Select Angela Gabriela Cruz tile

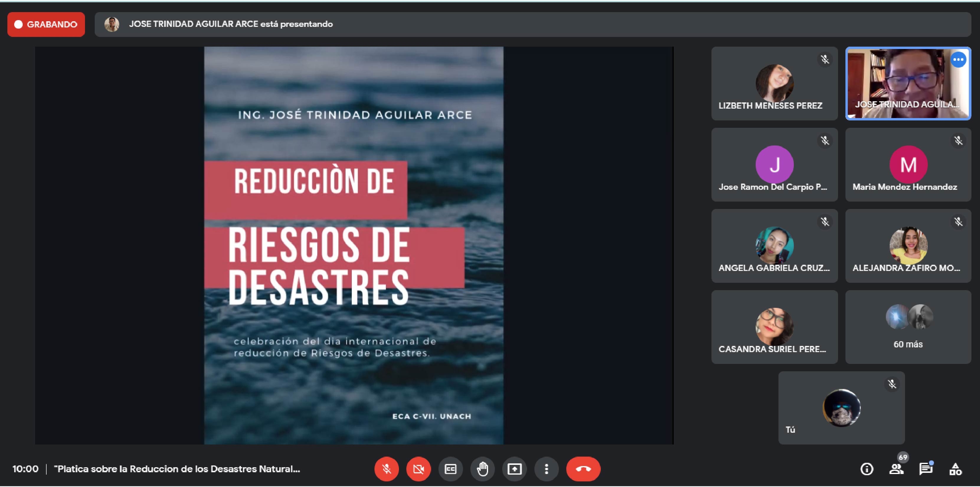click(774, 245)
